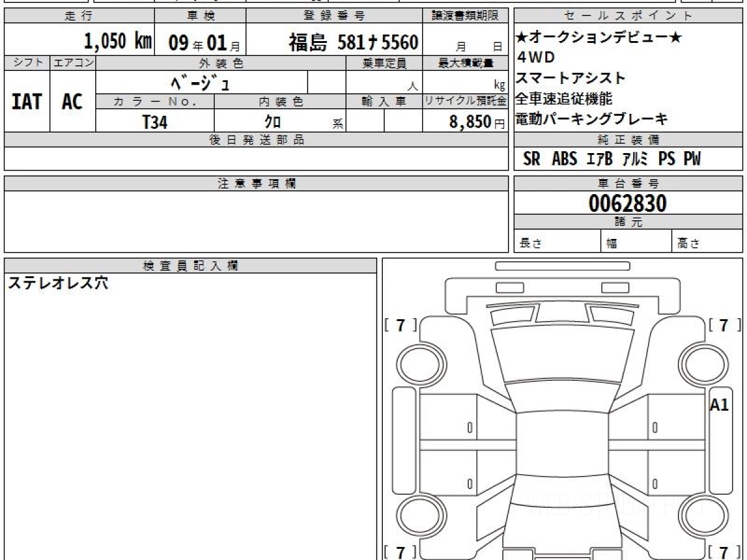Click the 車台番号 header

tap(628, 184)
